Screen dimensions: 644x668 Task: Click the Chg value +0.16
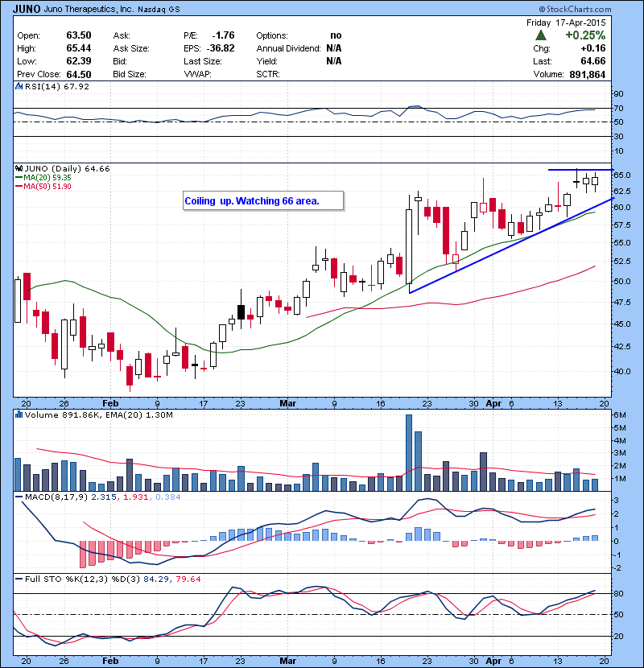point(592,48)
